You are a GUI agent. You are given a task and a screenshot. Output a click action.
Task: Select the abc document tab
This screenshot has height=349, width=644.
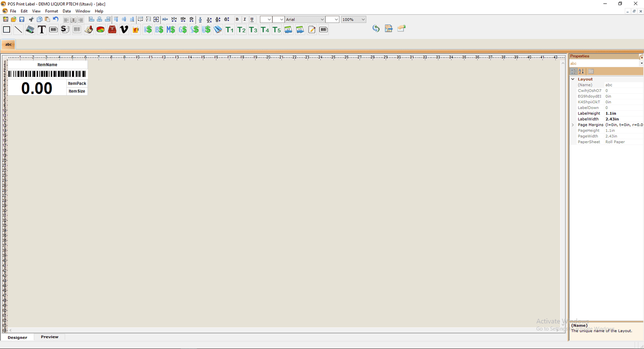click(8, 44)
